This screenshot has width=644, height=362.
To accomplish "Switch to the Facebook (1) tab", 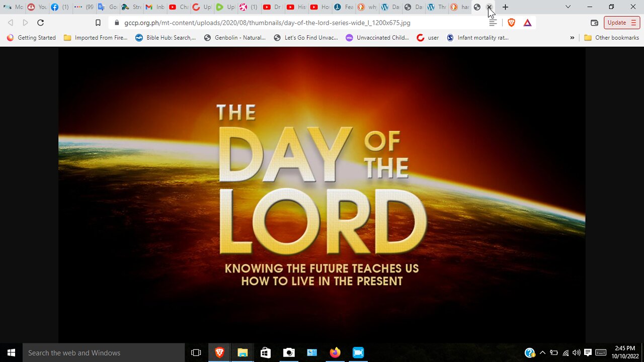I will pos(60,7).
